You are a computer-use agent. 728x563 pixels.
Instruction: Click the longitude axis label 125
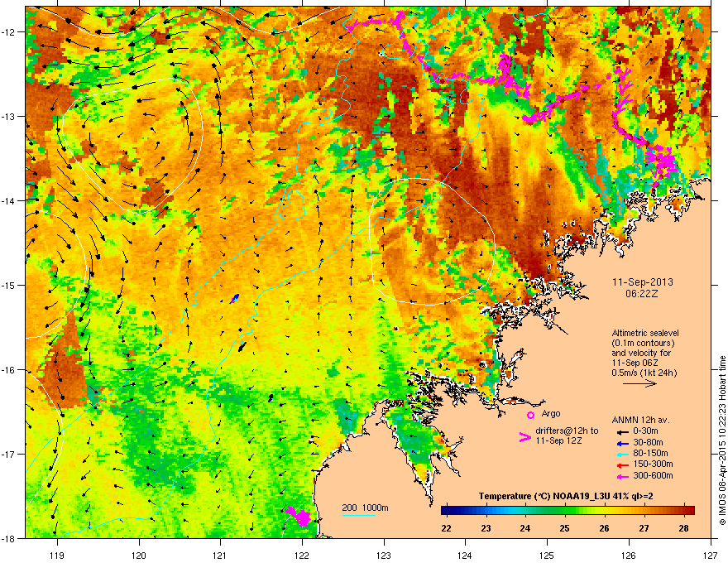(547, 555)
